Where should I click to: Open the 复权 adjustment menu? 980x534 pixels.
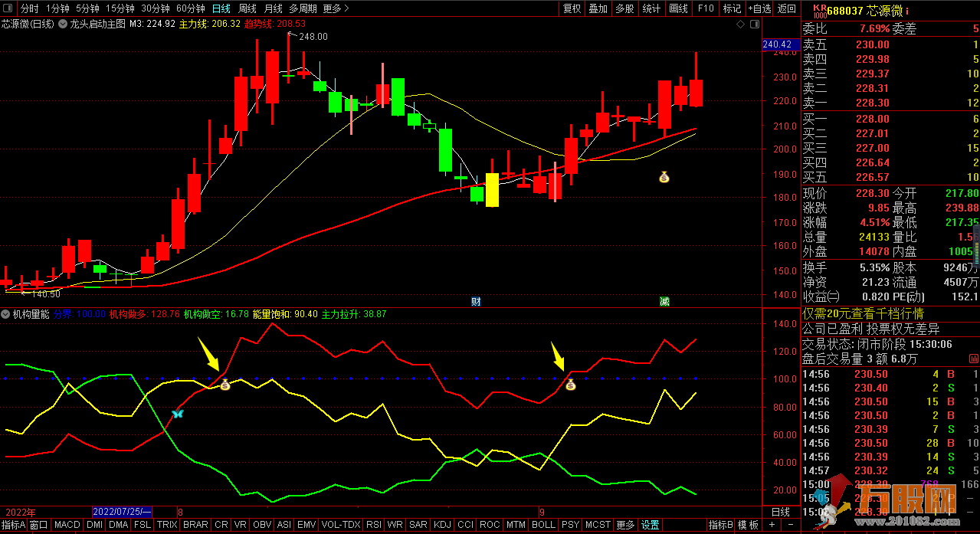572,8
